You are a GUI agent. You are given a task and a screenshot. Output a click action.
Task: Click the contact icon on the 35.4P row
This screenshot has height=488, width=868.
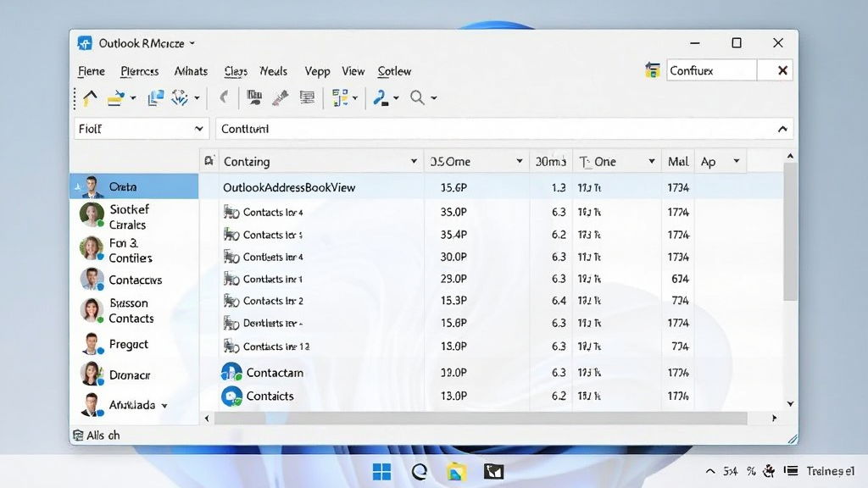(x=231, y=235)
